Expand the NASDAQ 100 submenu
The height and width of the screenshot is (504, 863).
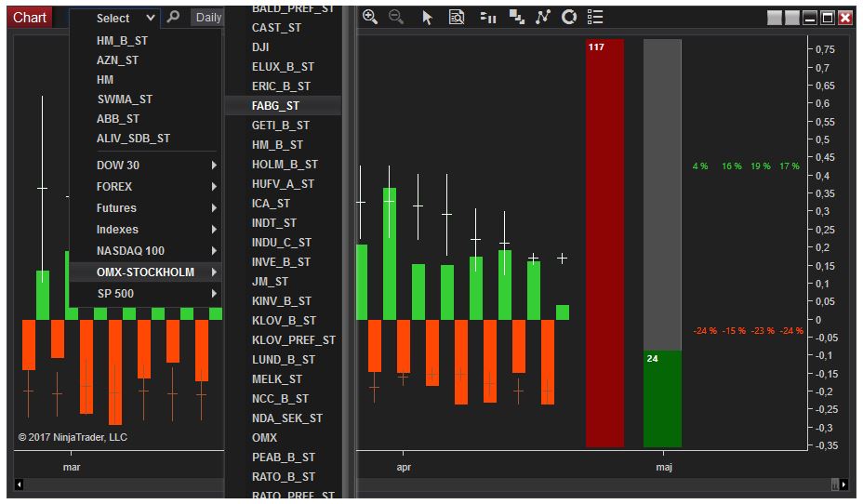coord(146,251)
